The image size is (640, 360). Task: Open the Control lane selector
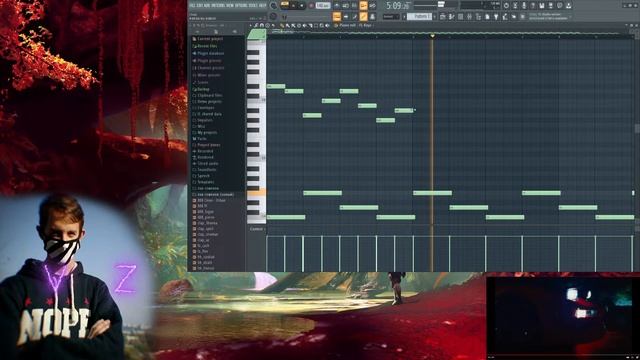coord(256,229)
